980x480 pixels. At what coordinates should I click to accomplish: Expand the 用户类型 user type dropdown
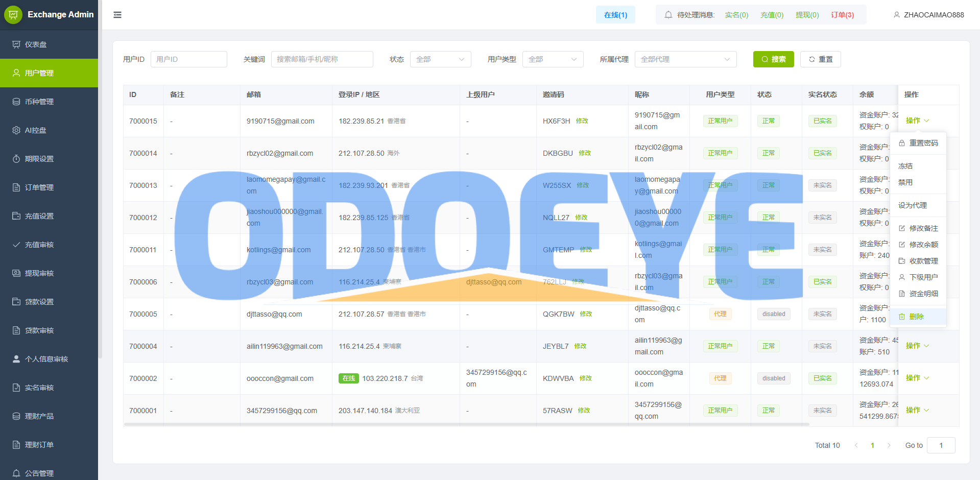click(553, 59)
